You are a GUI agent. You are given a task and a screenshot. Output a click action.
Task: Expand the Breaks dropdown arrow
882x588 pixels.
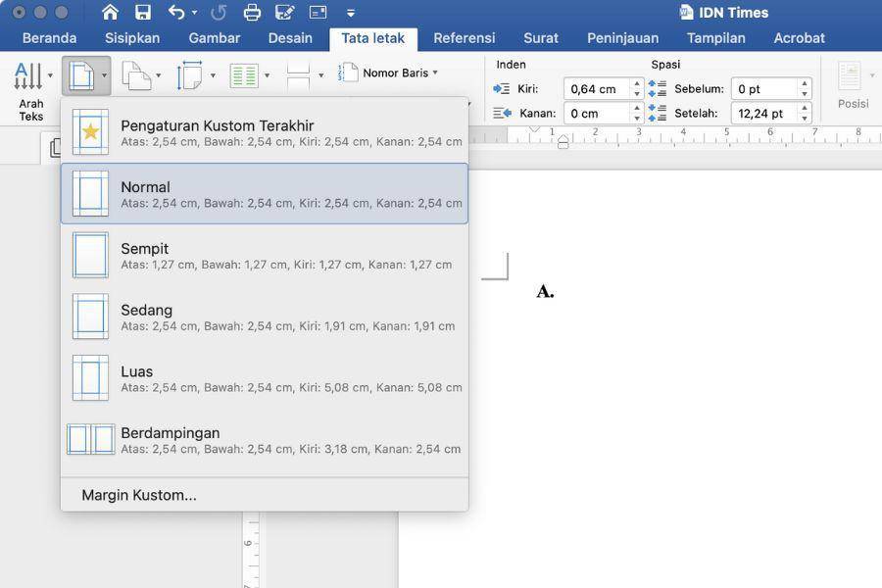pos(320,75)
